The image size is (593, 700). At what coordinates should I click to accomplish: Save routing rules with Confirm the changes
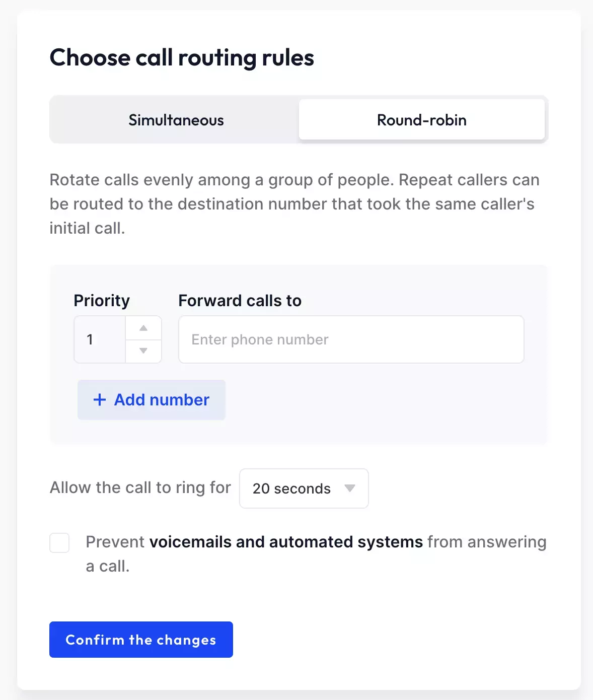(140, 640)
